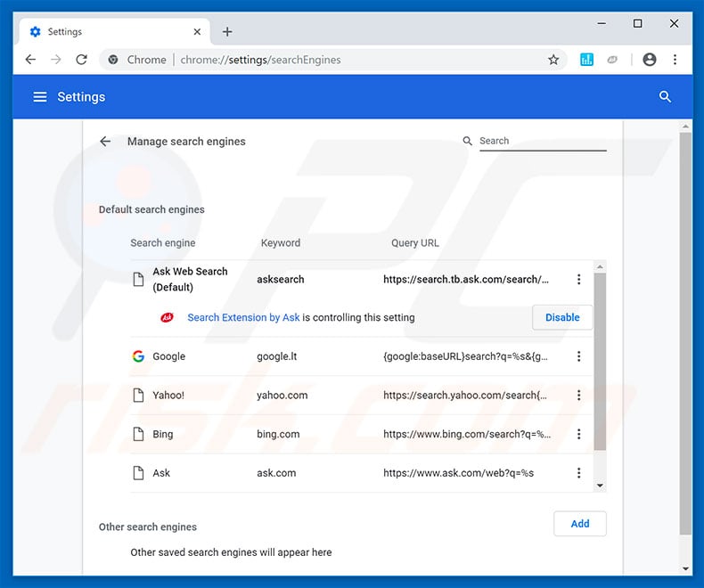Open the profile avatar menu

(x=650, y=60)
